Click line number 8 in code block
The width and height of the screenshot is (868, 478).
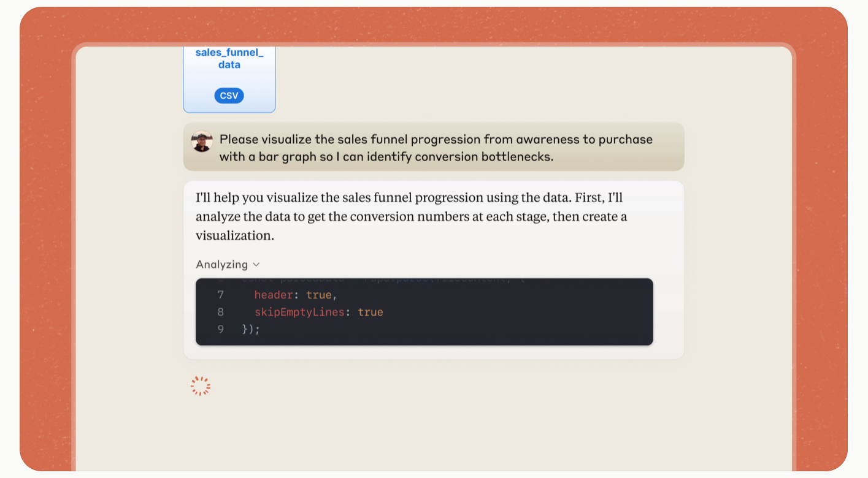[220, 313]
